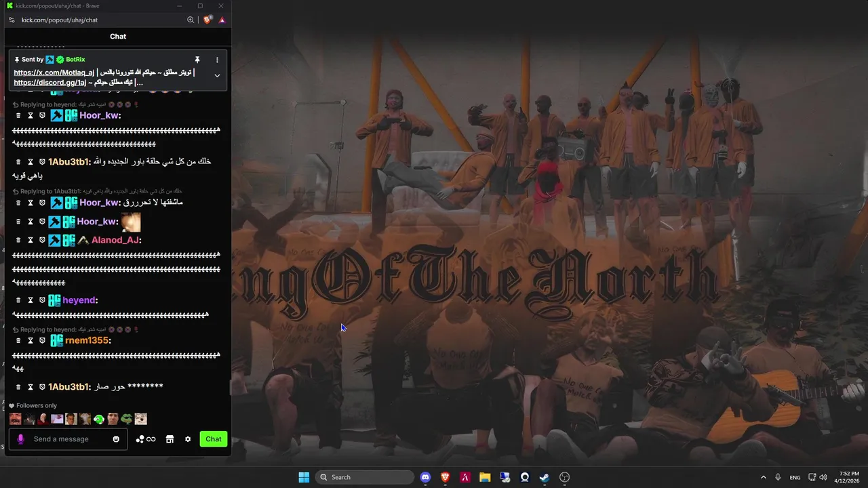The height and width of the screenshot is (488, 868).
Task: Show hidden icons chevron in system tray
Action: pyautogui.click(x=763, y=477)
